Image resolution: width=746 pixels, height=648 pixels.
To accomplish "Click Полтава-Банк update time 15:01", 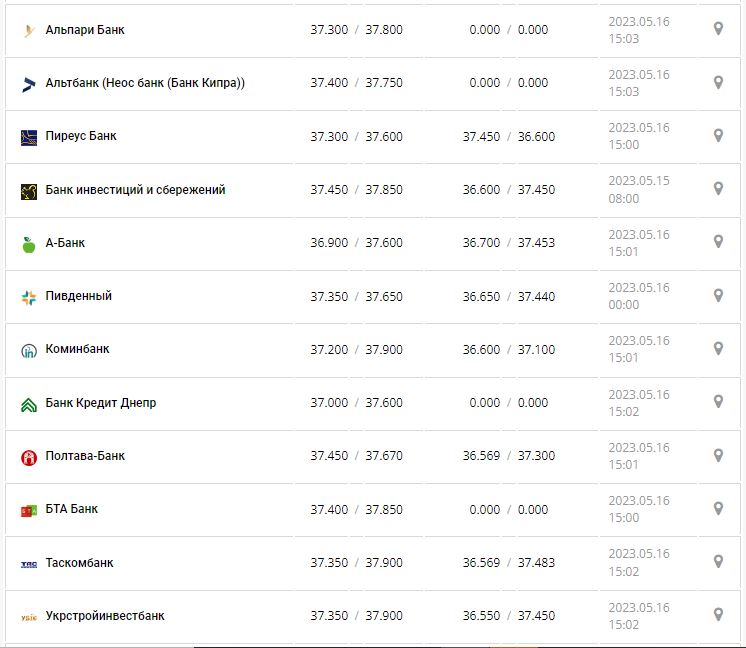I will point(623,465).
